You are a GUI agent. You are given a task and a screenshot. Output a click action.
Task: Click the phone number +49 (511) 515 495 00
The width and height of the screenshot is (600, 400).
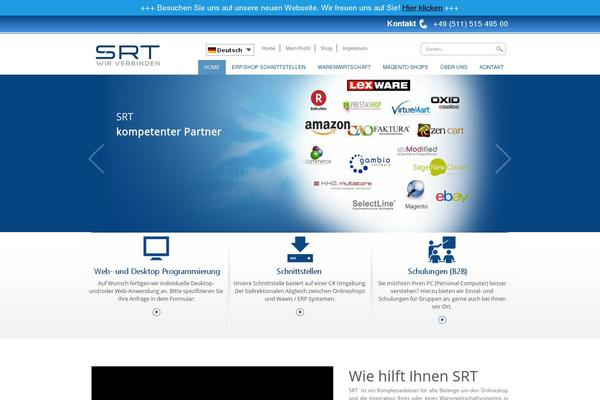[x=471, y=24]
